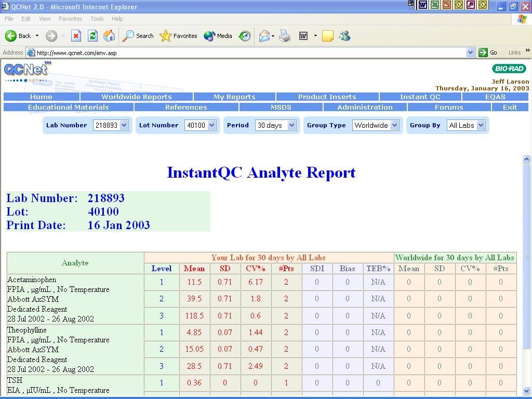Open the Office shortcut bar menu icon
Viewport: 532px width, 399px height.
click(411, 4)
